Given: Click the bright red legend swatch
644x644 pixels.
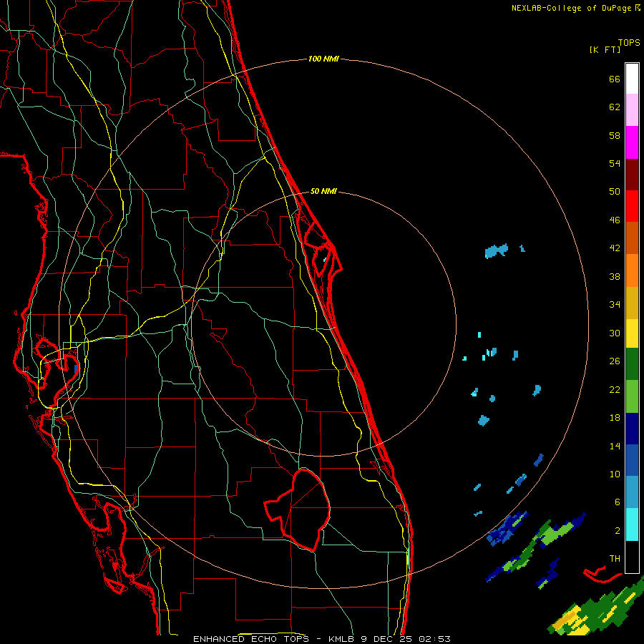Looking at the screenshot, I should click(x=632, y=206).
